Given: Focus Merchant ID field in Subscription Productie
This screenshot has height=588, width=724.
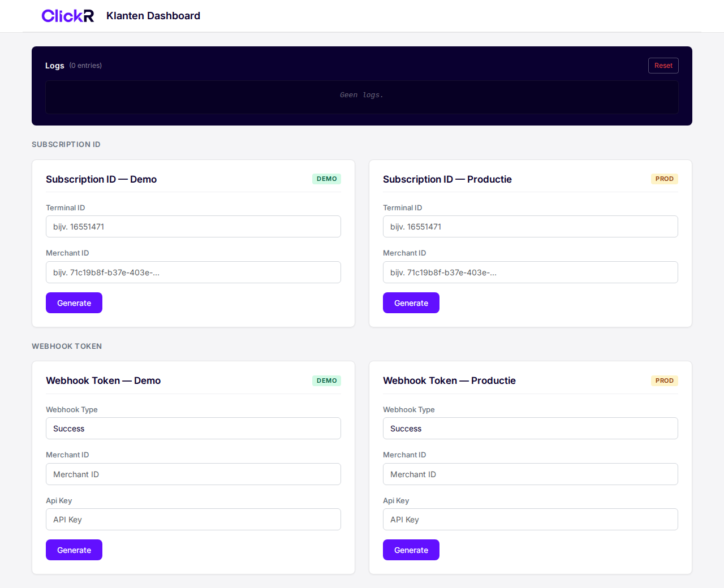Looking at the screenshot, I should (x=530, y=273).
